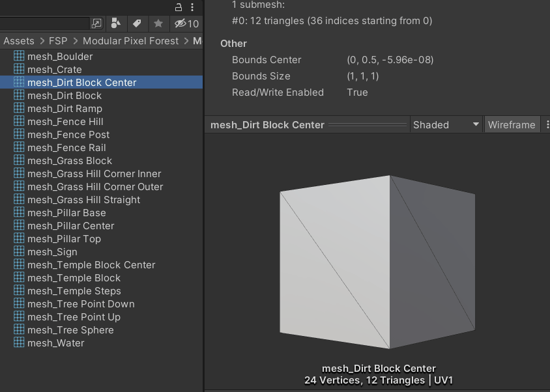
Task: Open search in scene picker icon
Action: 96,23
